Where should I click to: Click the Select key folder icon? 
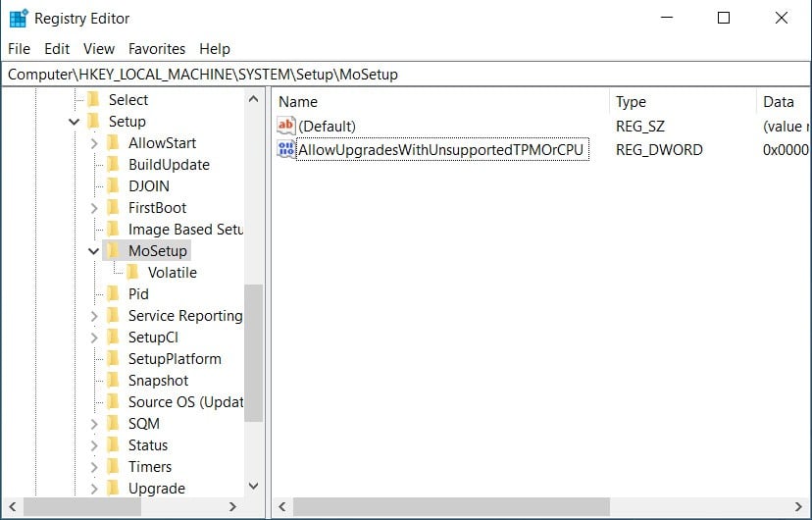click(94, 99)
